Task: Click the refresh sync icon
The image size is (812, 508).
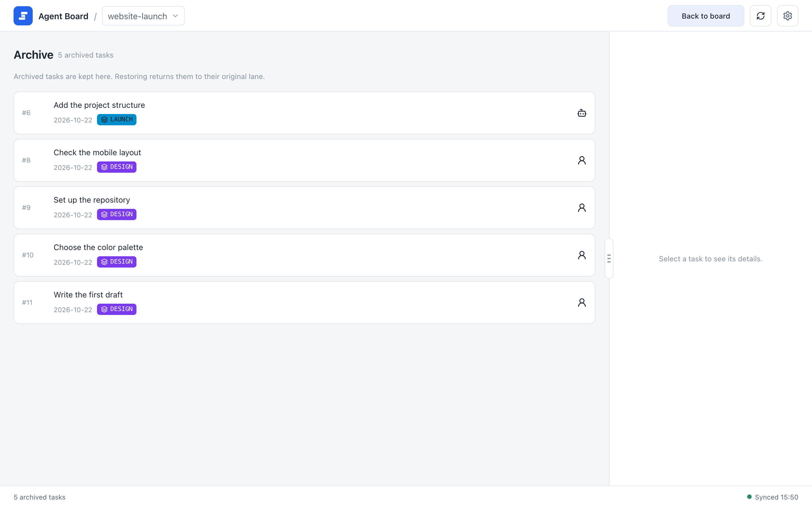Action: pos(760,16)
